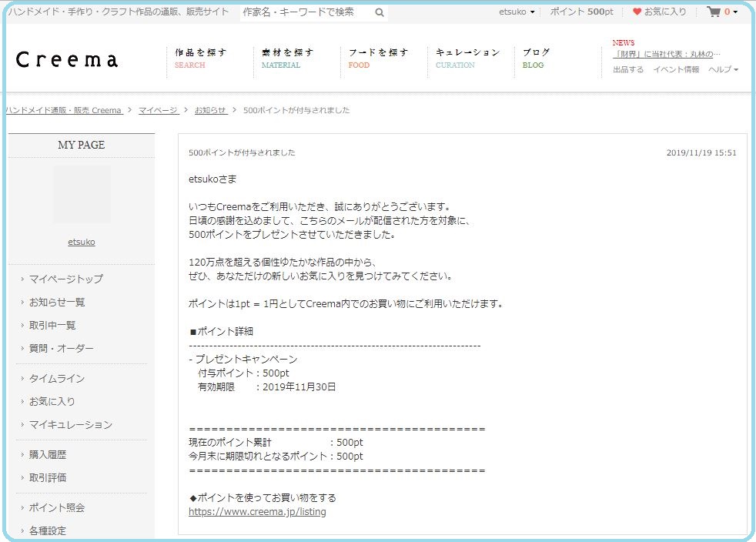The height and width of the screenshot is (542, 756).
Task: Click the message title 500ポイントが付与されました
Action: click(x=242, y=153)
